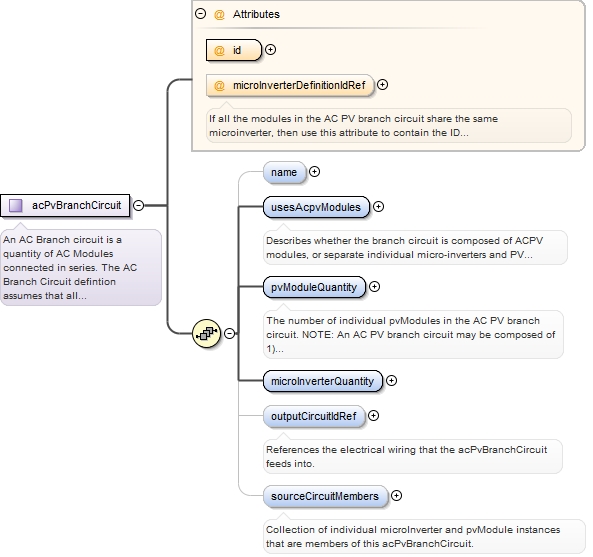Collapse the acPvBranchCircuit node
Screen dimensions: 593x557
(139, 205)
